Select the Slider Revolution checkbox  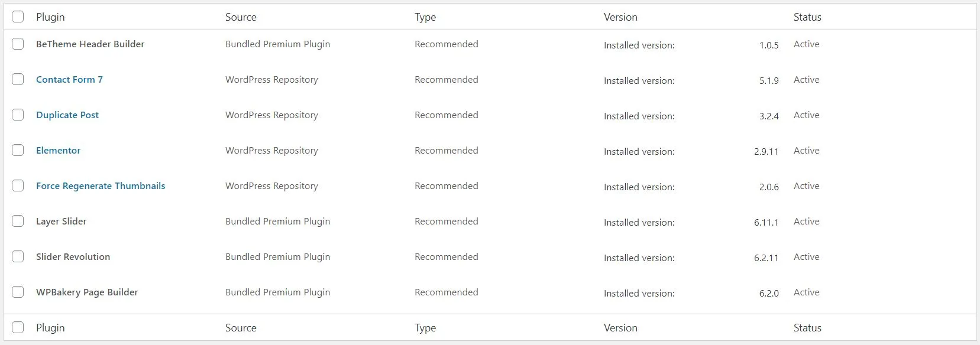pyautogui.click(x=18, y=256)
